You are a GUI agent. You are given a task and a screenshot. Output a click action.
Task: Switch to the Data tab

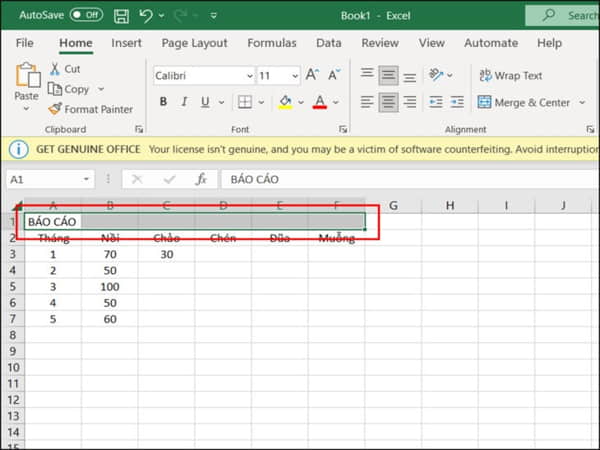click(329, 43)
